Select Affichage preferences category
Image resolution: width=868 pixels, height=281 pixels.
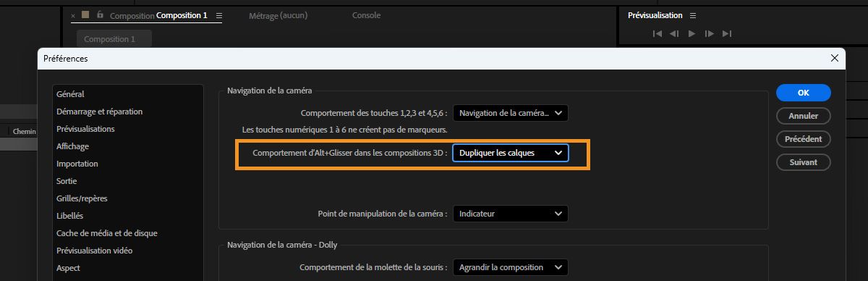click(x=72, y=146)
